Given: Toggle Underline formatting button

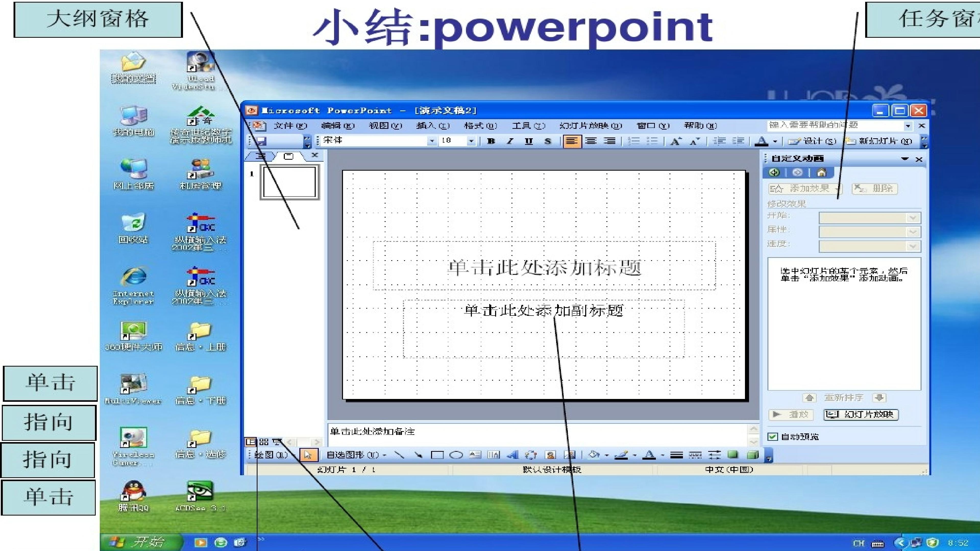Looking at the screenshot, I should 529,141.
